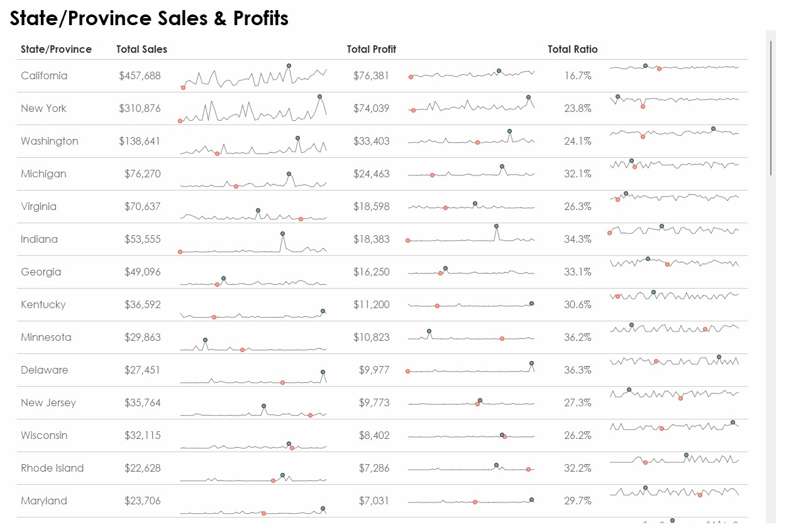
Task: Select the California row label
Action: point(44,75)
